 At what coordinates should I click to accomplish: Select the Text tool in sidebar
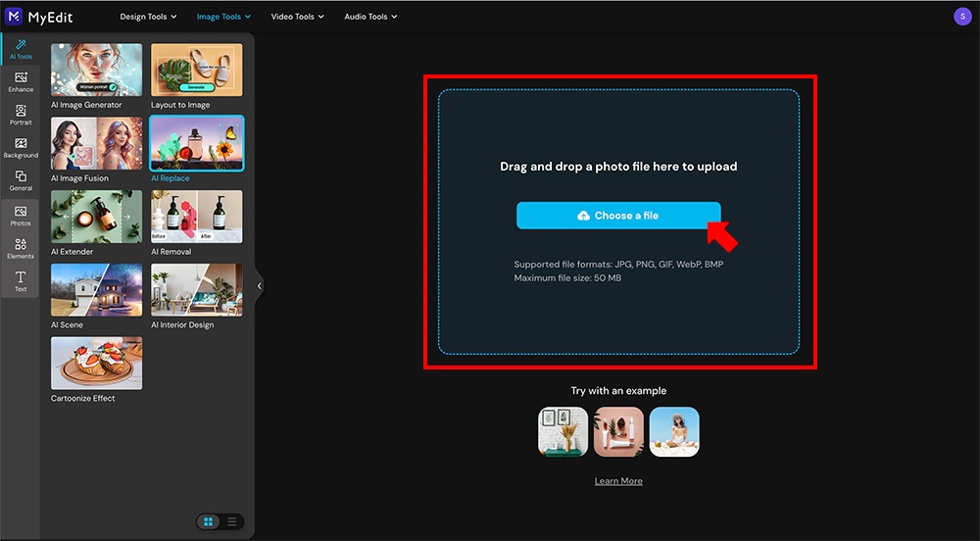21,282
